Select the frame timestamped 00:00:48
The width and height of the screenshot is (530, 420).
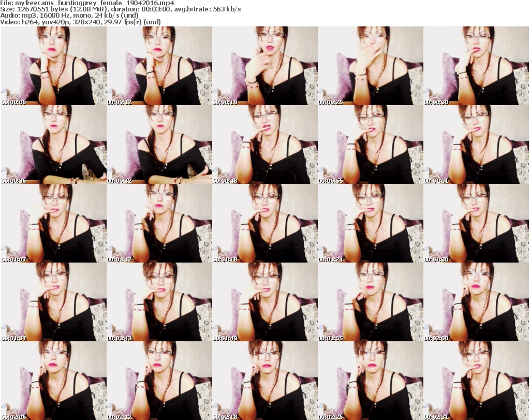(x=265, y=144)
